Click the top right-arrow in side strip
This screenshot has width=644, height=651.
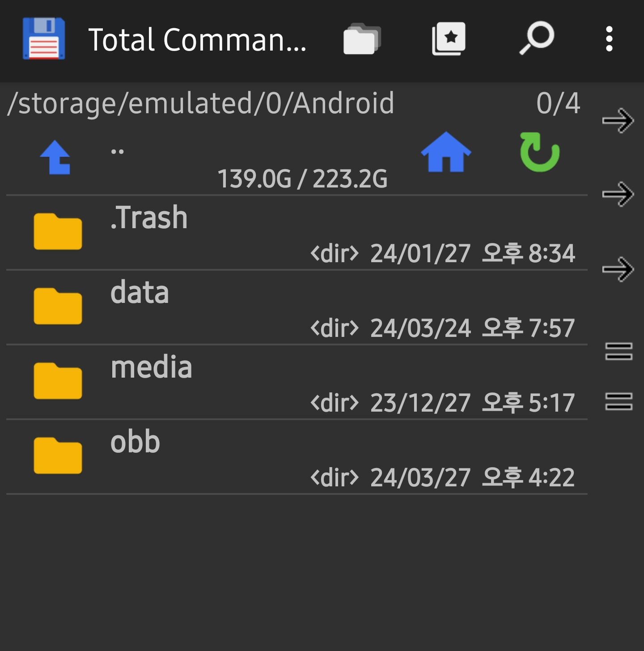[618, 120]
